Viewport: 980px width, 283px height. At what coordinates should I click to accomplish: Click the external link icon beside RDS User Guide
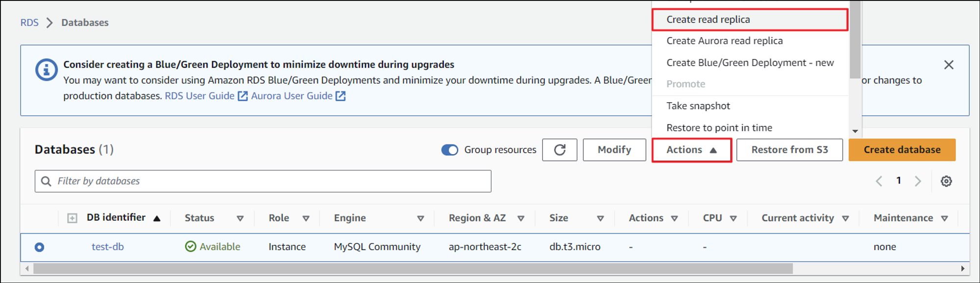coord(243,96)
